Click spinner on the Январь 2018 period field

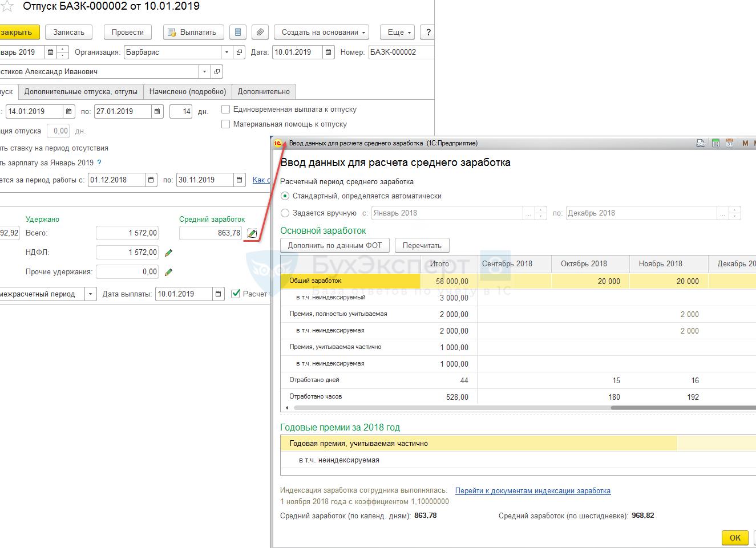541,213
